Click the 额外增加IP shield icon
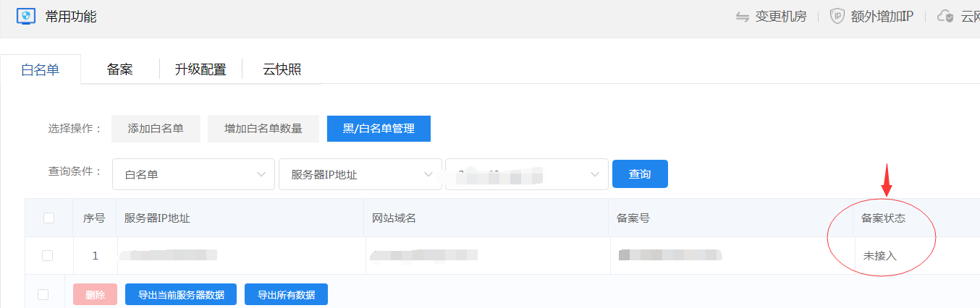Screen dimensions: 980x308 coord(837,17)
